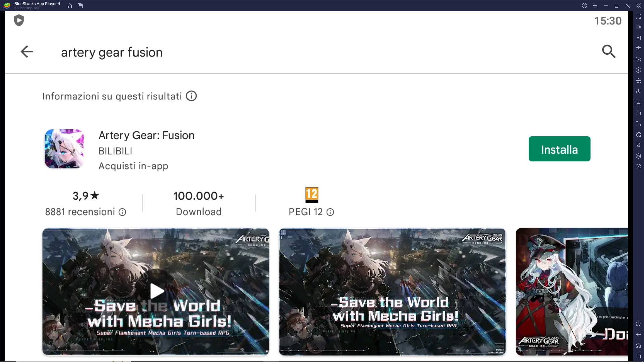Click the info icon beside 8881 recensioni

(122, 212)
